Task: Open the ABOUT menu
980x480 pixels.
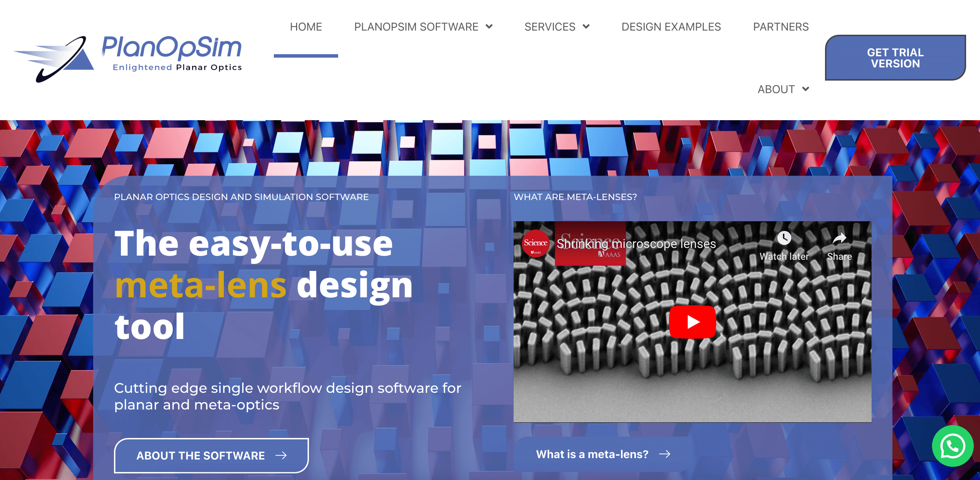Action: pos(776,89)
